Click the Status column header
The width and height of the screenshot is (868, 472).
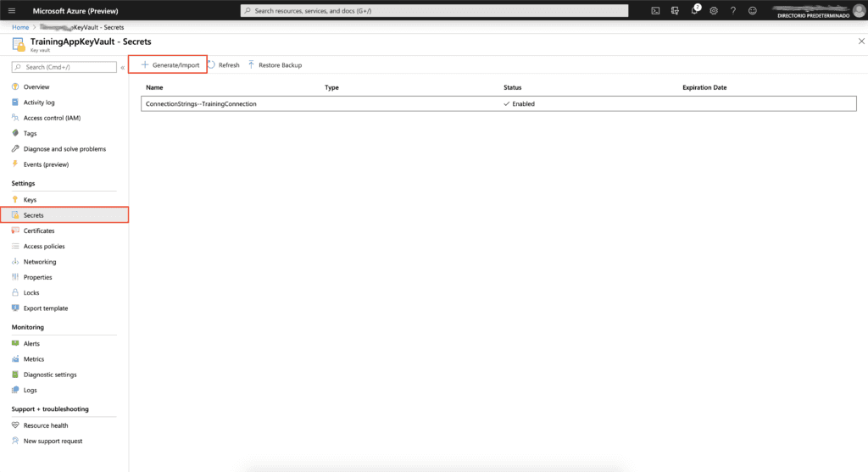tap(513, 87)
